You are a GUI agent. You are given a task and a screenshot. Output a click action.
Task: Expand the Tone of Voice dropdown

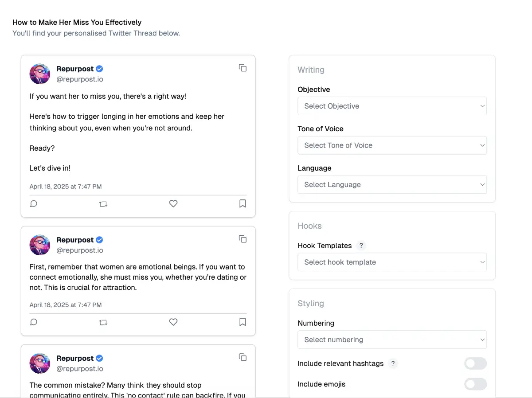click(392, 145)
